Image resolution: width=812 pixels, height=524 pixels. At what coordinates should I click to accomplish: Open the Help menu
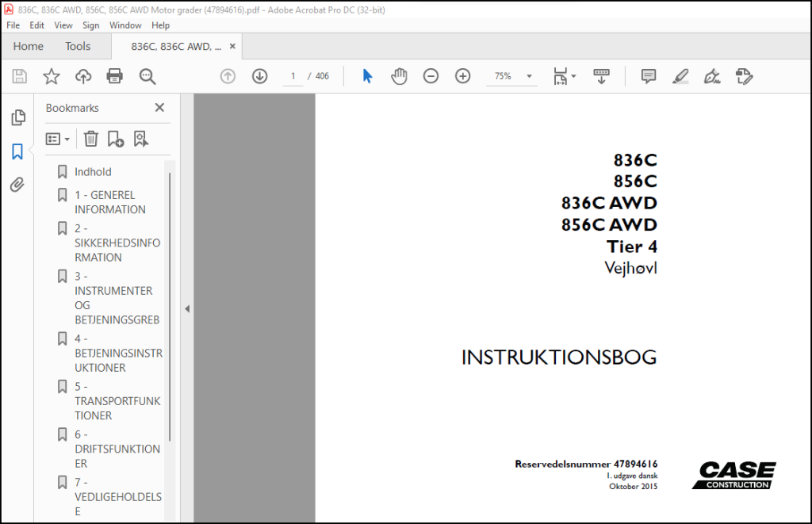(160, 25)
